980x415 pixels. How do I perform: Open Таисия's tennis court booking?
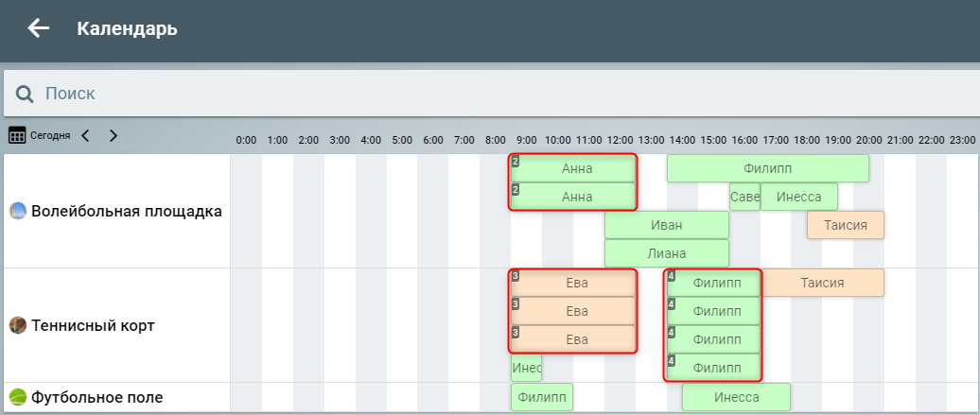pos(822,283)
